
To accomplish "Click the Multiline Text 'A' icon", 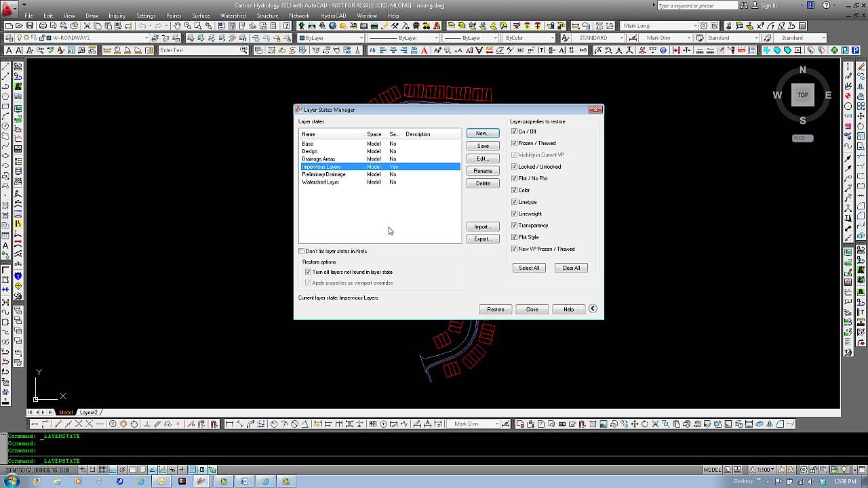I will point(9,50).
